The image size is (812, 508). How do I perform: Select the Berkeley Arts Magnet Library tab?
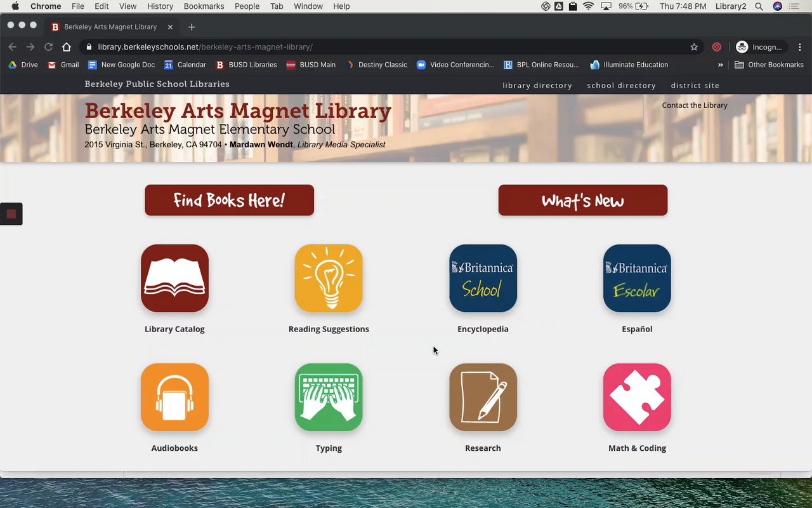click(112, 27)
